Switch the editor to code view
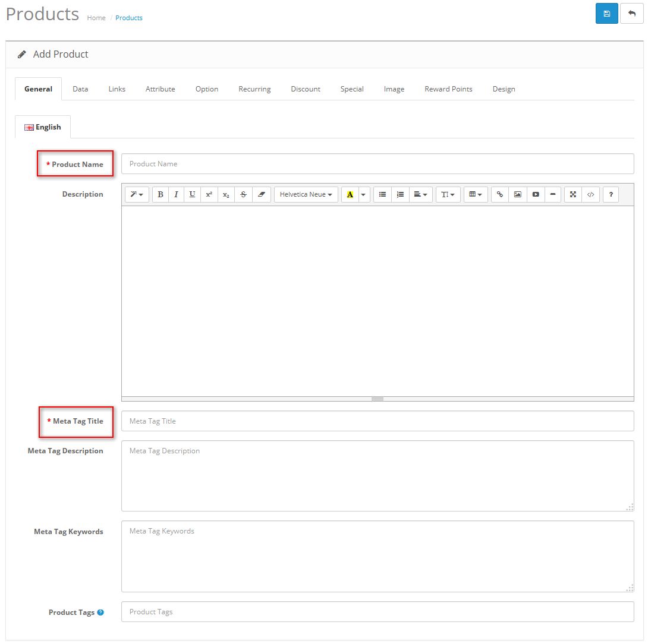 [590, 194]
